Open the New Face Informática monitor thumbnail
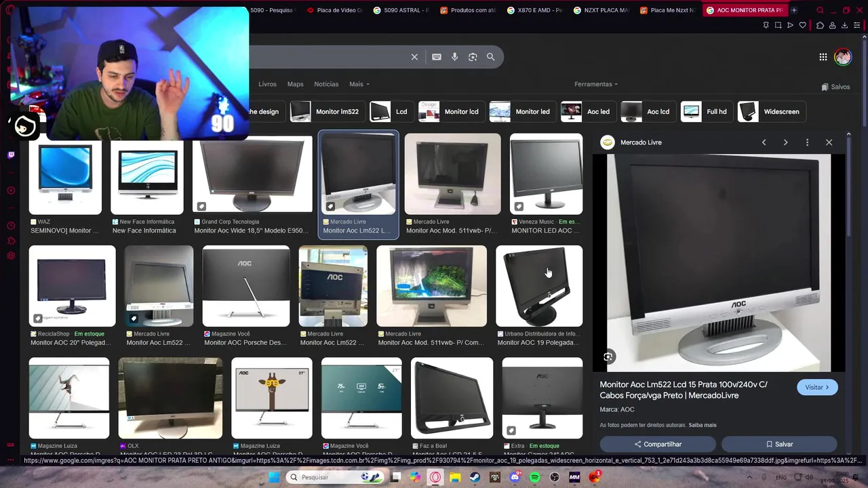The height and width of the screenshot is (488, 868). pos(147,178)
